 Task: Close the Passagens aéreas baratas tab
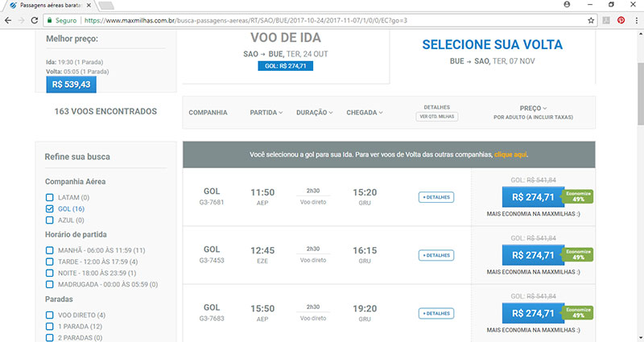pyautogui.click(x=89, y=6)
